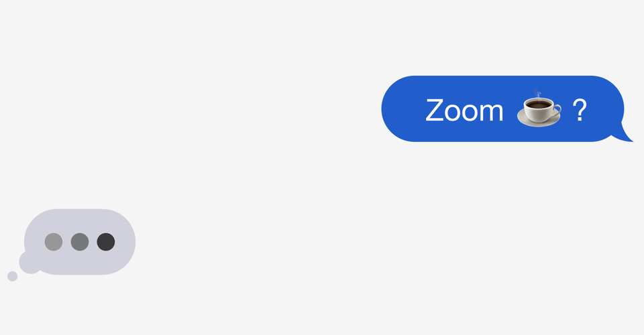The image size is (644, 335).
Task: Click the question mark after the coffee emoji
Action: [x=580, y=110]
